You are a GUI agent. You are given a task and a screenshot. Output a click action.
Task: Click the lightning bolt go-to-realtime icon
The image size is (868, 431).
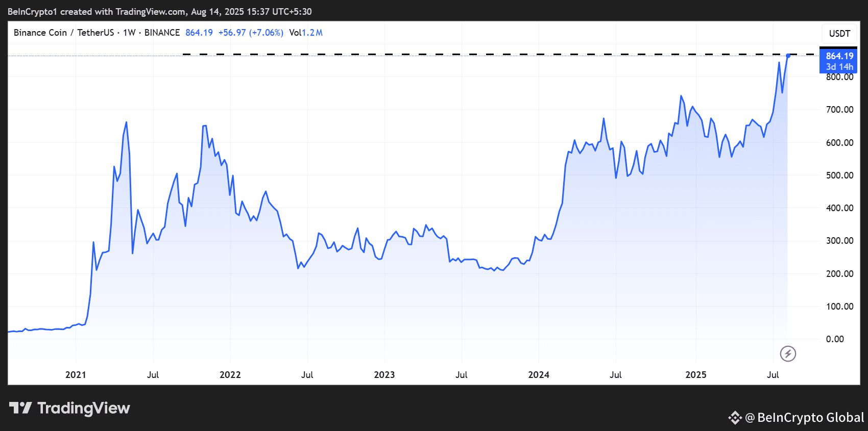click(x=788, y=353)
